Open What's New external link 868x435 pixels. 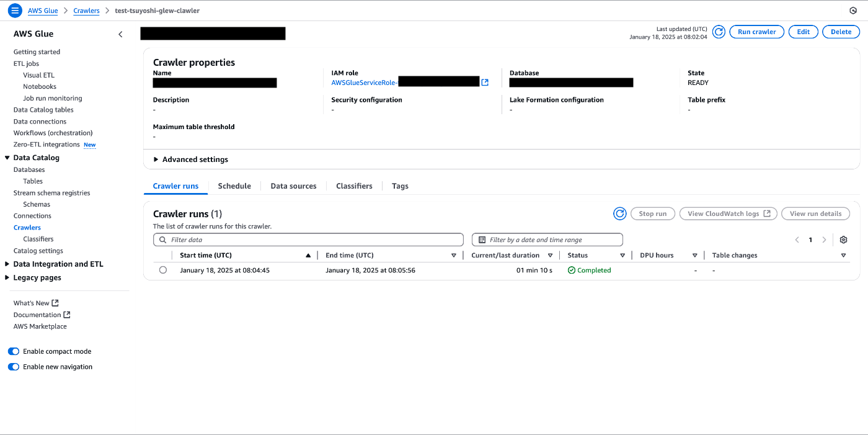tap(36, 303)
